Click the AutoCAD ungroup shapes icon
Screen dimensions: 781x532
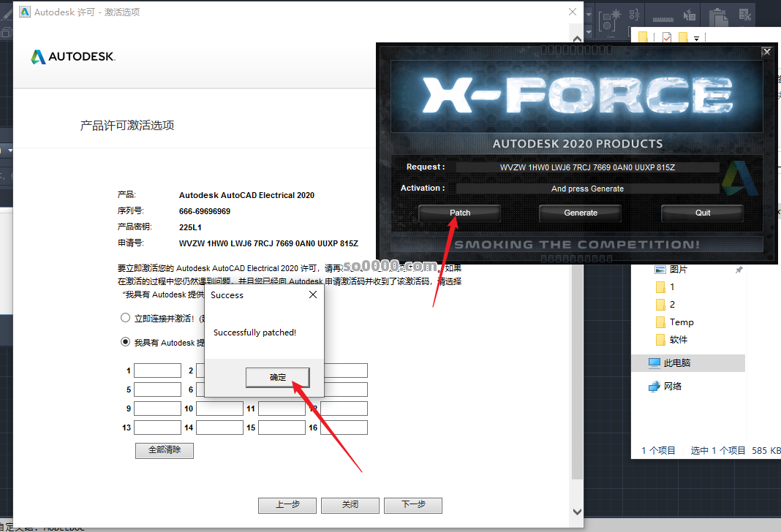tap(635, 15)
